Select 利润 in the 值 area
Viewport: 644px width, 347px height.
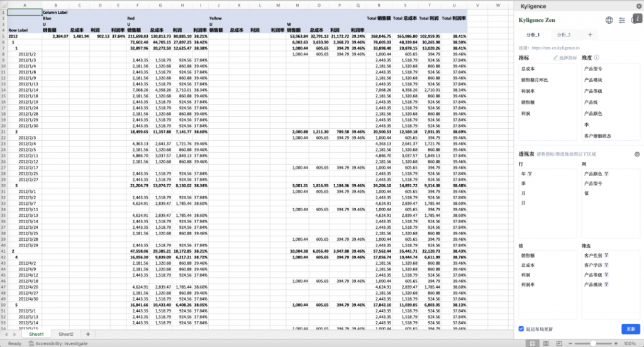coord(526,275)
